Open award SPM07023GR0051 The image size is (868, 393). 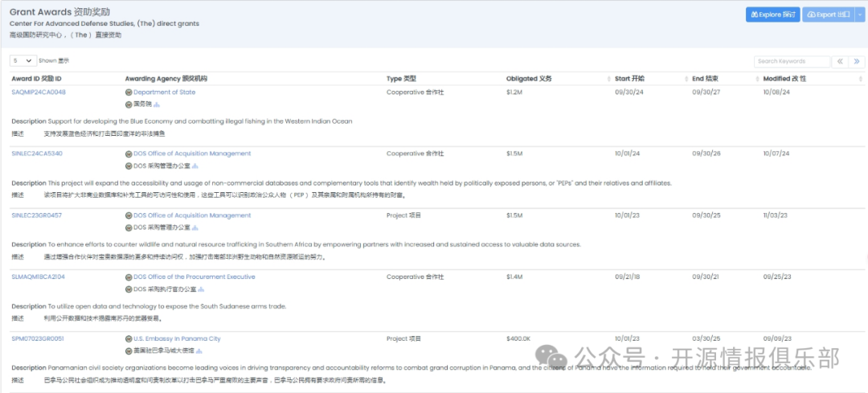pyautogui.click(x=37, y=339)
